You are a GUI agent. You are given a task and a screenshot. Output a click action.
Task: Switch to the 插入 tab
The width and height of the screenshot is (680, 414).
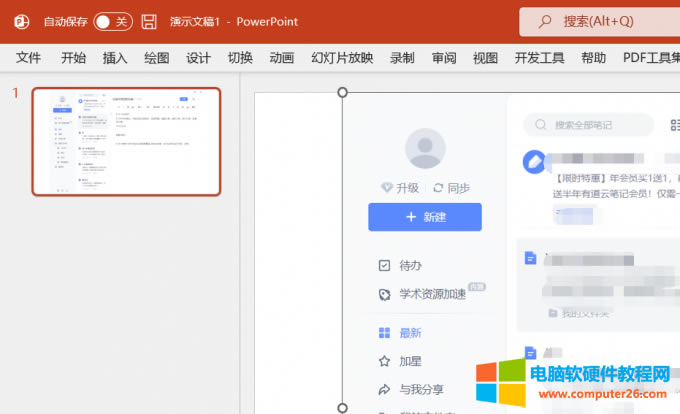click(x=114, y=58)
